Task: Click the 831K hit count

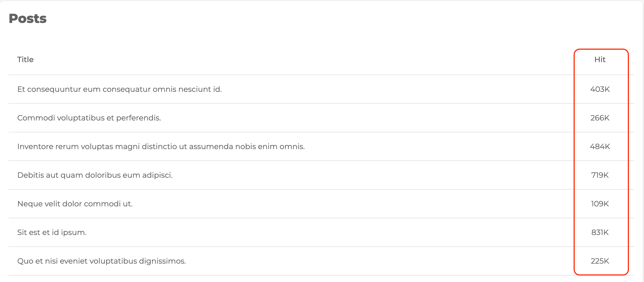Action: (600, 232)
